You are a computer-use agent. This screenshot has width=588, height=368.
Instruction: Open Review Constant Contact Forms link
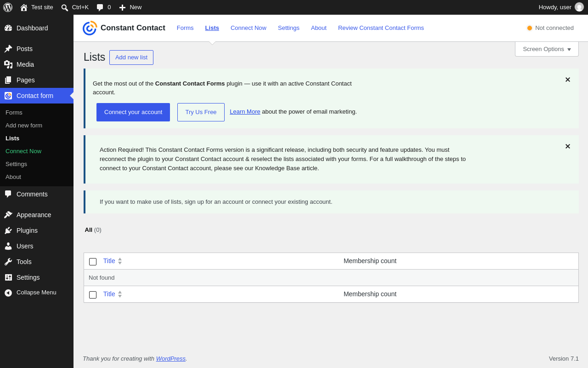[381, 28]
